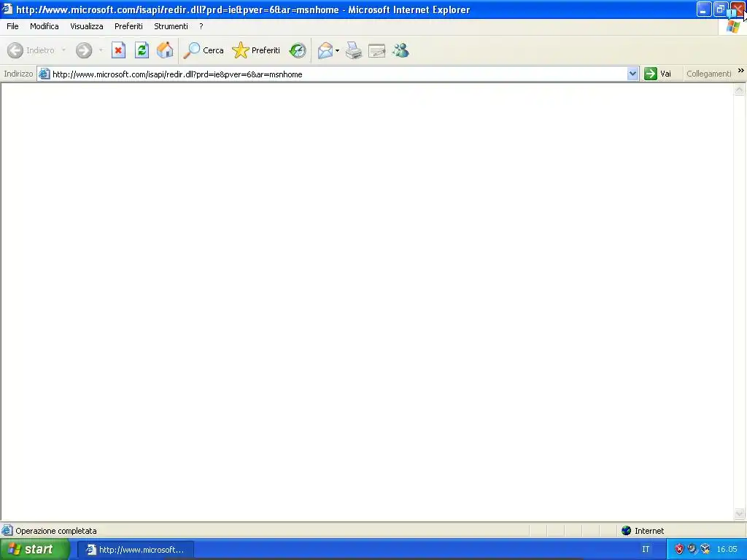Open the Modifica menu
The width and height of the screenshot is (747, 560).
44,26
